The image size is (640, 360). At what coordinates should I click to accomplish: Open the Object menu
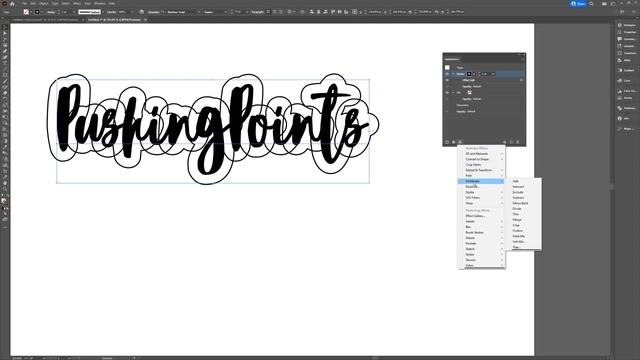[x=43, y=4]
